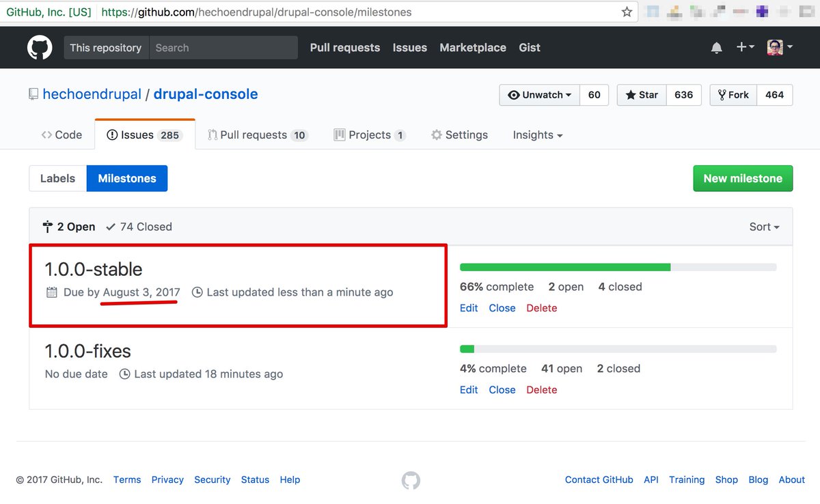Open the notifications bell icon
This screenshot has width=820, height=504.
[716, 48]
